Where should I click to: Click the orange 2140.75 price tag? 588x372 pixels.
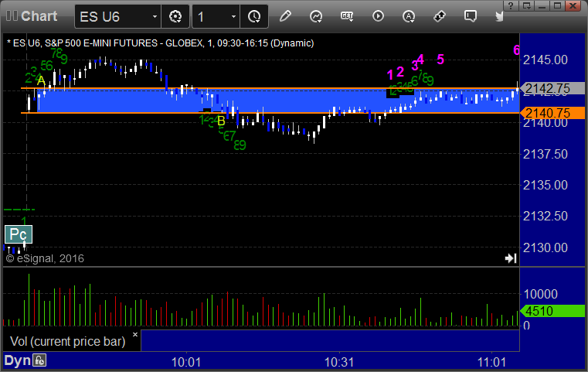552,113
